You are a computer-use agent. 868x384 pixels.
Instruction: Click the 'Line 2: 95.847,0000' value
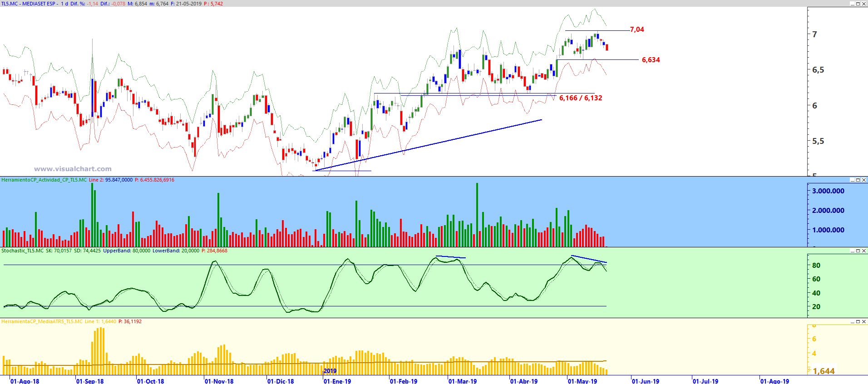[x=111, y=180]
